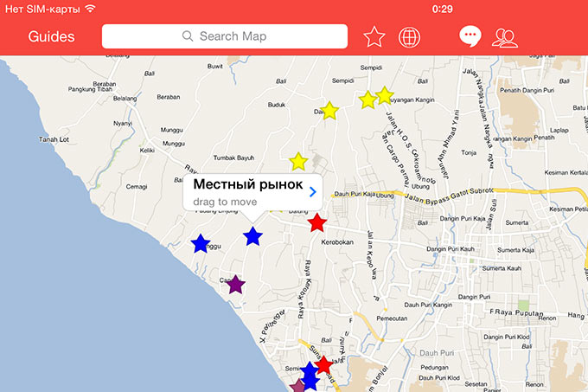
Task: Select the lowest blue star at the bottom edge
Action: [x=310, y=382]
